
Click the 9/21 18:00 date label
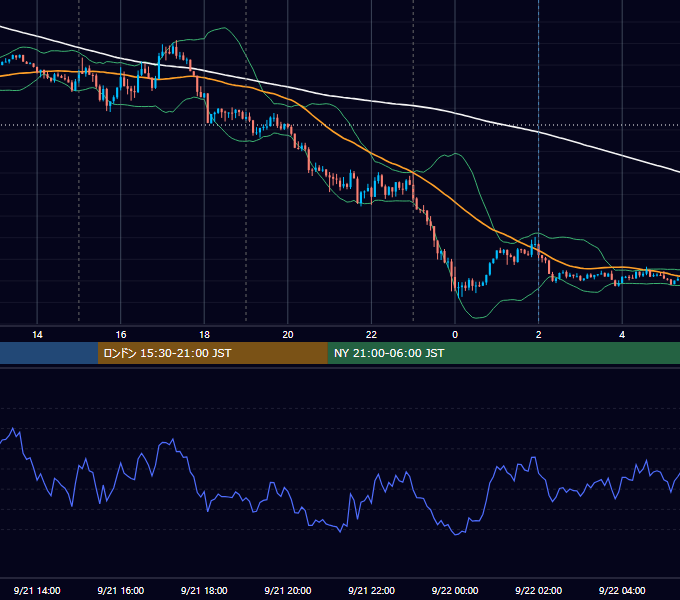pos(204,590)
